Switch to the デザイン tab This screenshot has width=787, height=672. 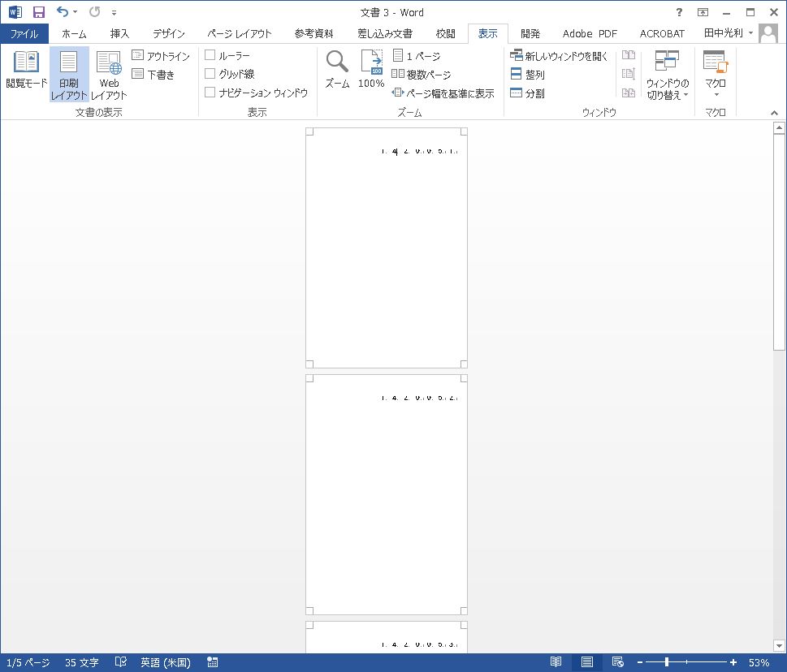coord(169,33)
